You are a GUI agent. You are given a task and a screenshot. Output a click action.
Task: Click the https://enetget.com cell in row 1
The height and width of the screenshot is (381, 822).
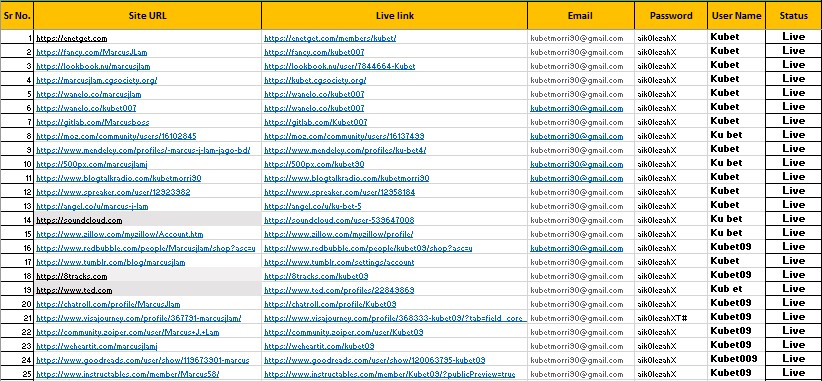[x=147, y=38]
